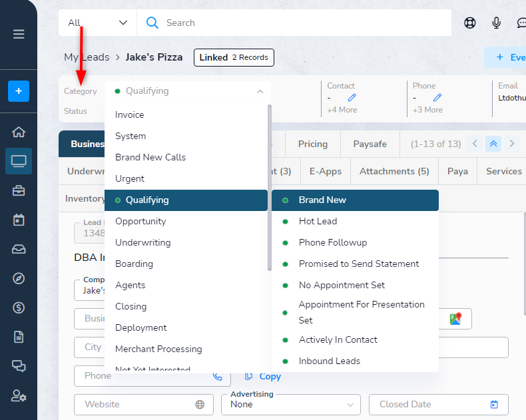Image resolution: width=526 pixels, height=420 pixels.
Task: Open the inbox tray sidebar icon
Action: coord(19,249)
